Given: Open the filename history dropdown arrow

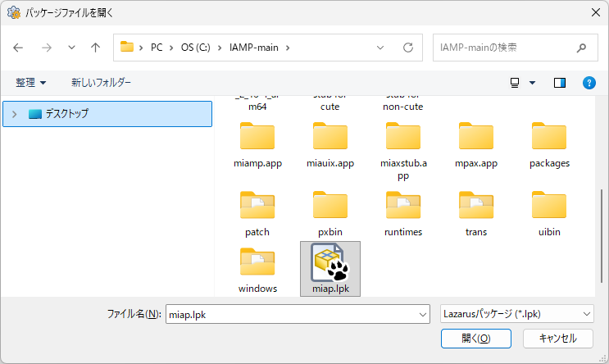Looking at the screenshot, I should click(x=423, y=314).
